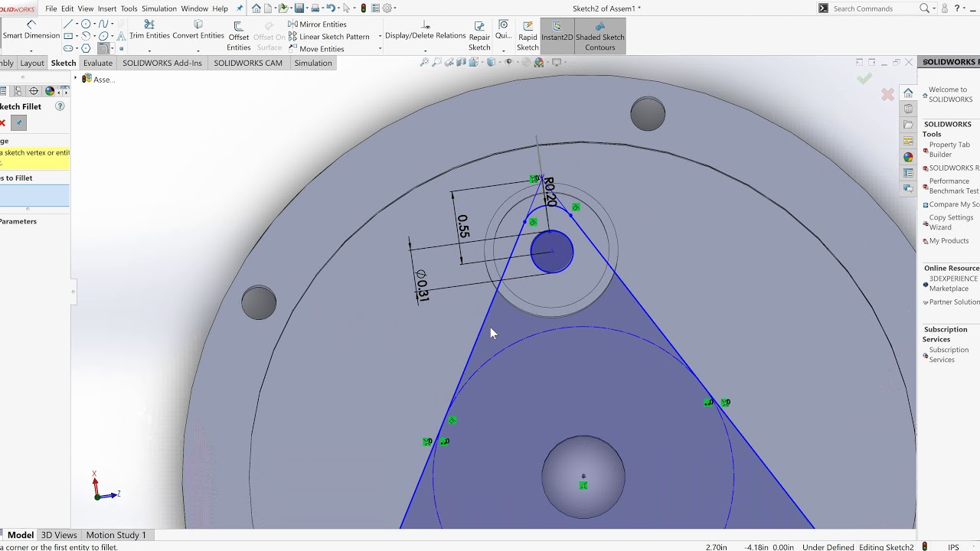This screenshot has width=980, height=551.
Task: Click the Undo icon
Action: (331, 8)
